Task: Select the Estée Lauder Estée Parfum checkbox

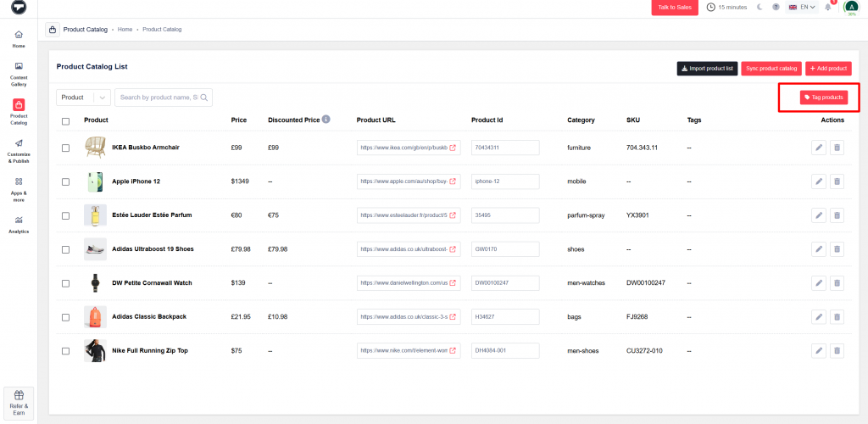Action: point(66,215)
